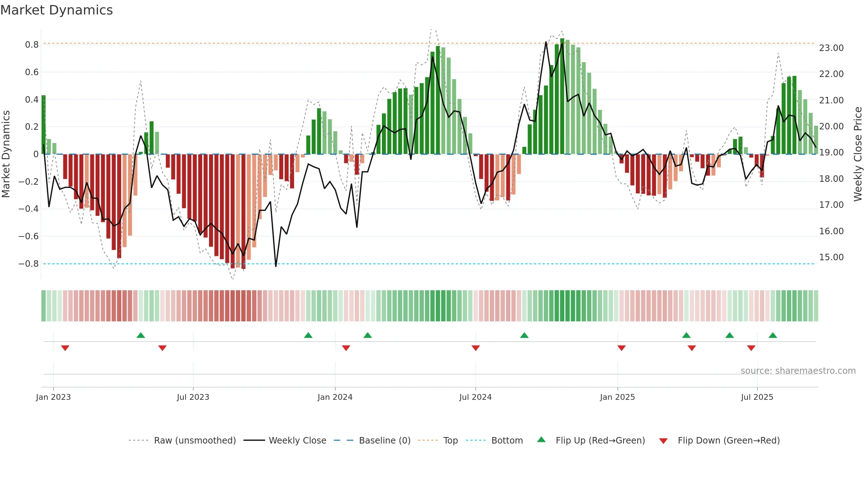Screen dimensions: 868x488
Task: Click the '−0.4' left axis tick label
Action: pos(29,209)
